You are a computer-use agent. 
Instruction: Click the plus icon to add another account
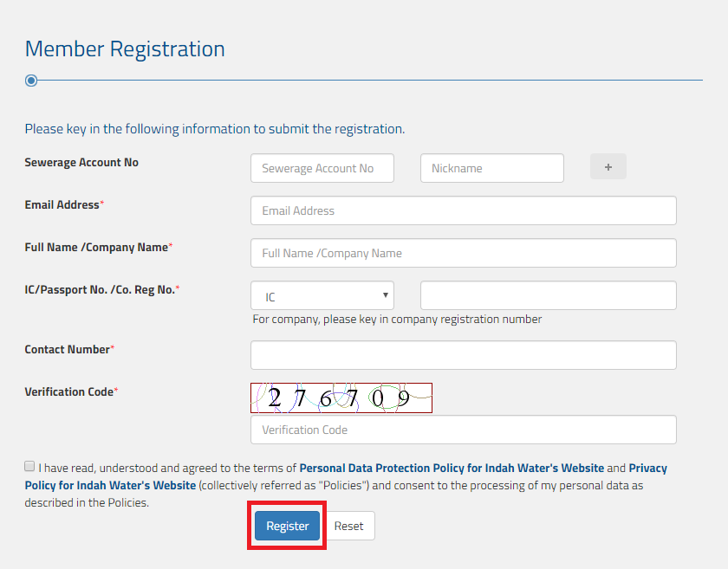(608, 167)
